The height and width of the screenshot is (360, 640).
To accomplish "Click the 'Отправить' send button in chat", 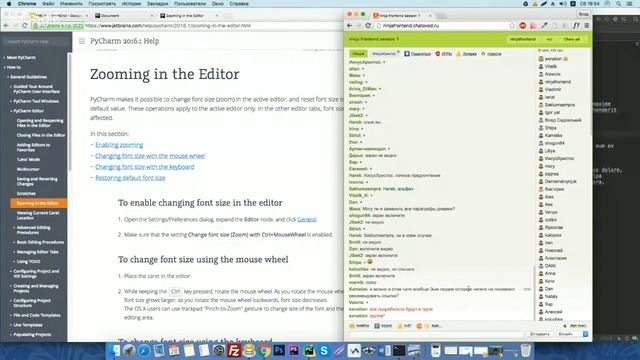I will (x=540, y=334).
